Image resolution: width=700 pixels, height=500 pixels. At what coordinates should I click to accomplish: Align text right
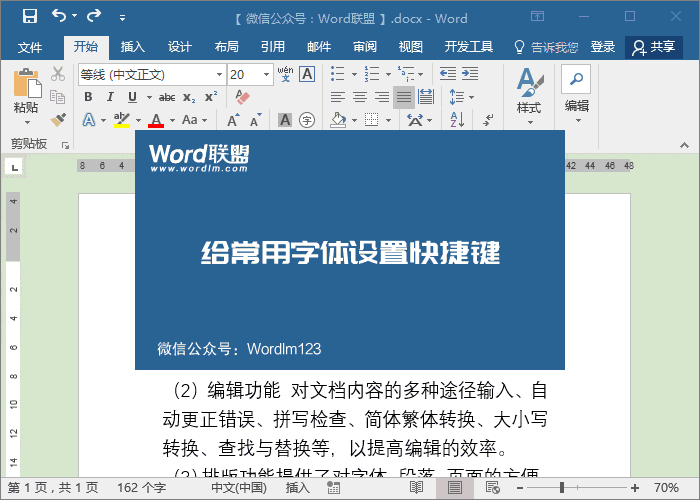click(382, 97)
